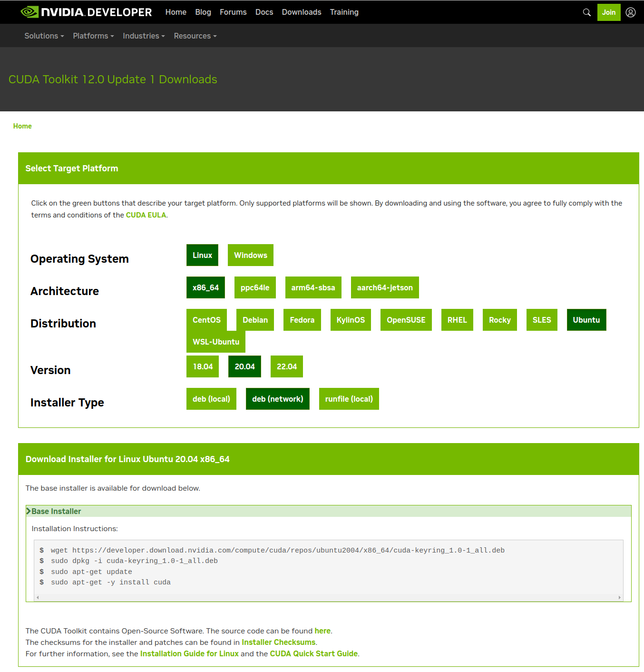This screenshot has width=644, height=672.
Task: Open the Platforms dropdown menu
Action: [x=93, y=36]
